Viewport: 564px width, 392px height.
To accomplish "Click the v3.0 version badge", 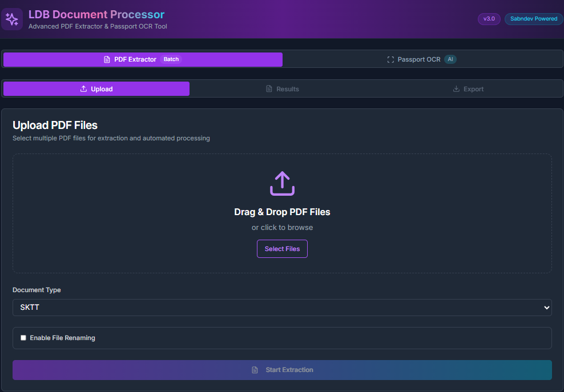I will pyautogui.click(x=489, y=19).
